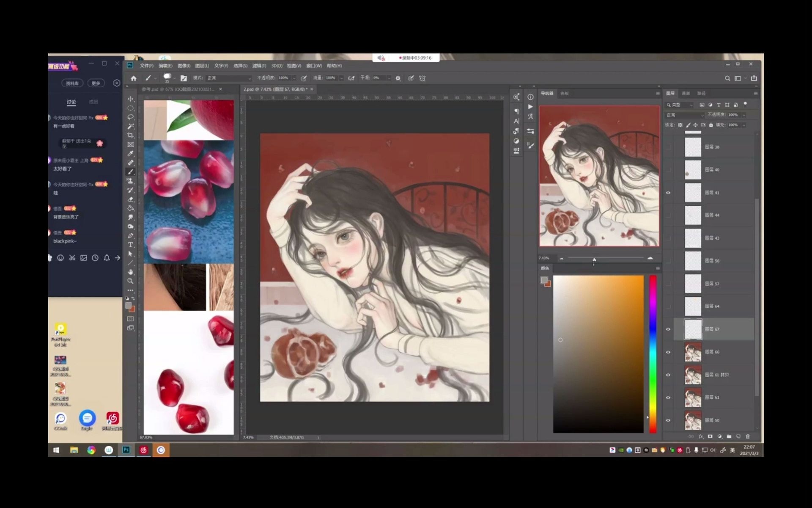This screenshot has width=812, height=508.
Task: Select the Crop tool
Action: pos(130,135)
